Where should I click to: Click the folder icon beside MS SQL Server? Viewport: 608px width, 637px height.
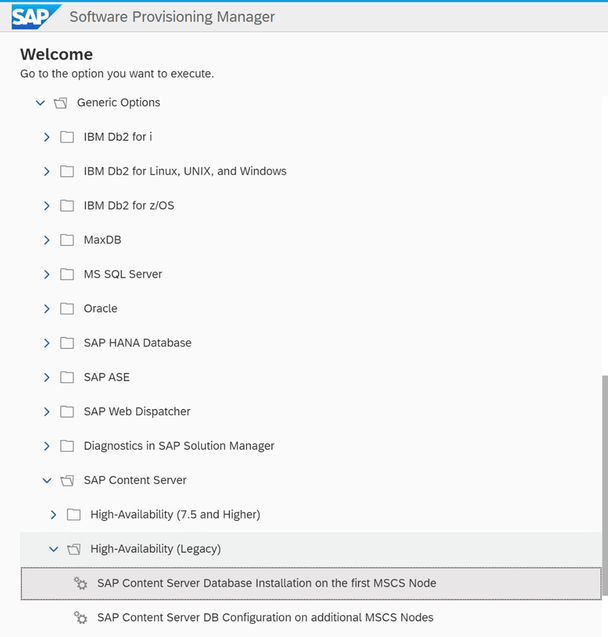coord(67,275)
